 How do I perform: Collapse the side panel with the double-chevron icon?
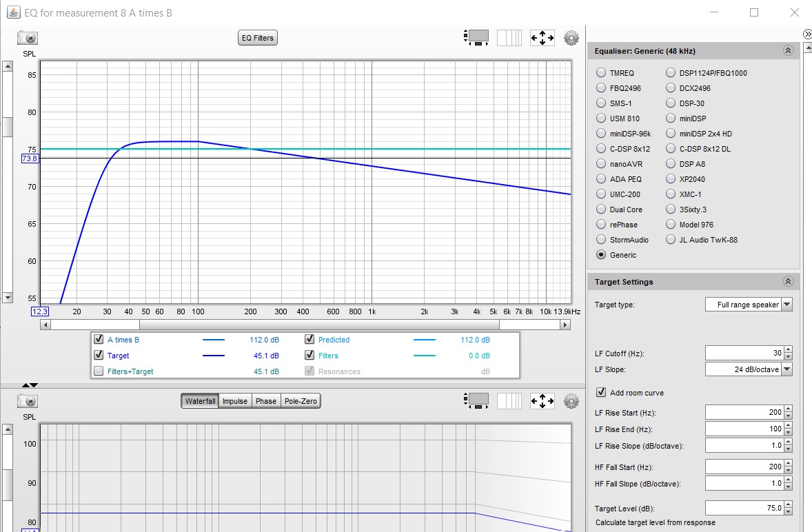806,34
